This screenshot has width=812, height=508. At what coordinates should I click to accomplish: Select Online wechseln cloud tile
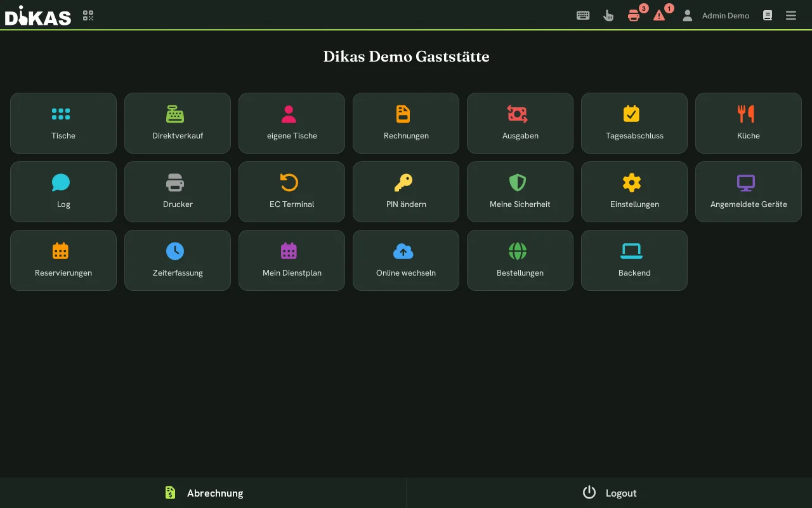click(406, 260)
